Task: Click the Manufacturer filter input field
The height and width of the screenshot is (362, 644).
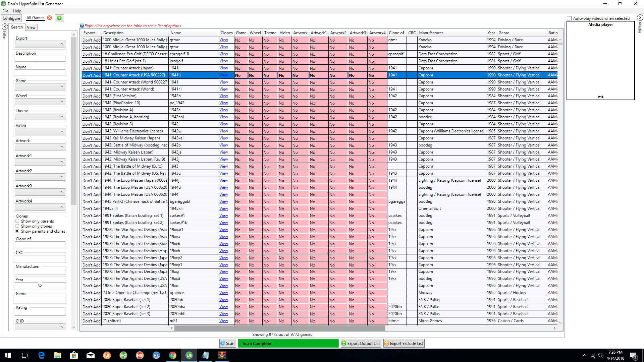Action: [x=40, y=272]
